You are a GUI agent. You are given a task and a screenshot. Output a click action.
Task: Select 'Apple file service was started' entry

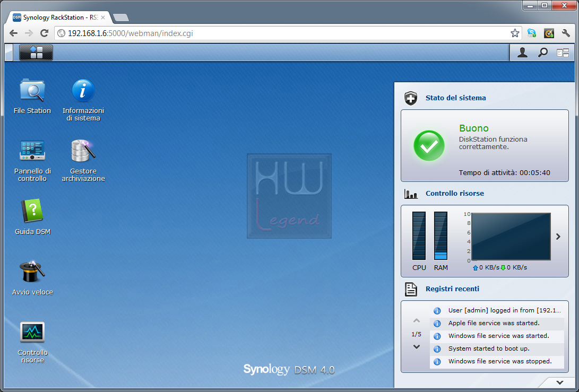tap(497, 323)
